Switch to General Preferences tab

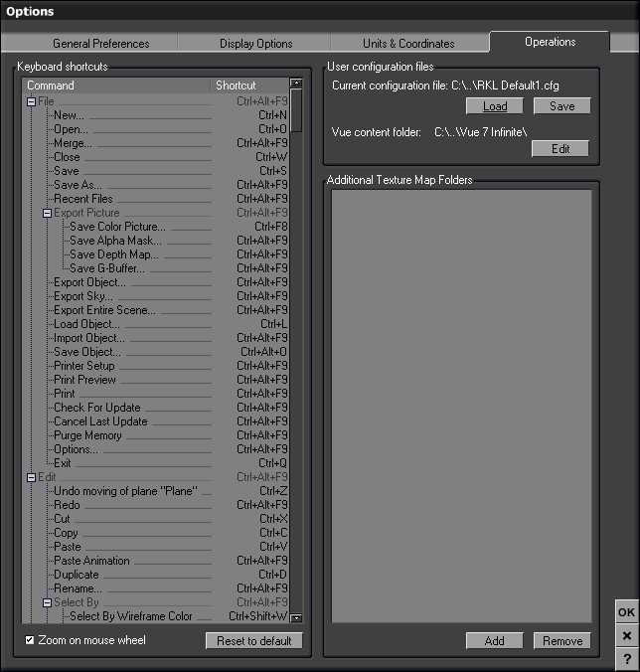click(x=100, y=44)
